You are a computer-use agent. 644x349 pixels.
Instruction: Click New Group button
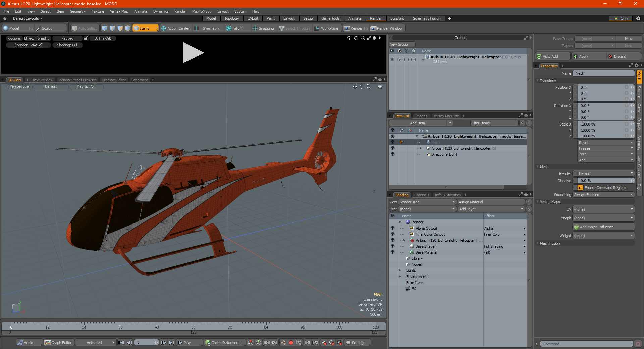coord(402,44)
